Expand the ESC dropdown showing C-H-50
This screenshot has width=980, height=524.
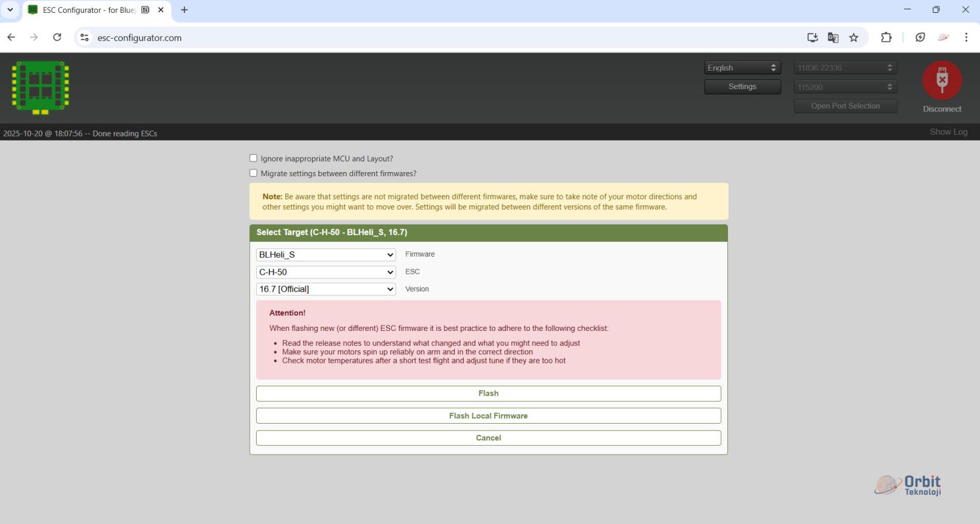coord(325,272)
